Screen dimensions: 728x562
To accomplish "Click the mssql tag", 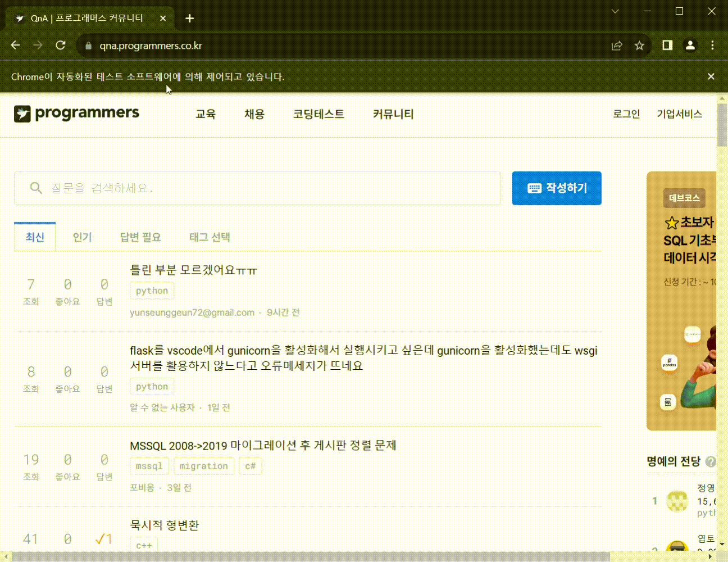I will click(149, 466).
